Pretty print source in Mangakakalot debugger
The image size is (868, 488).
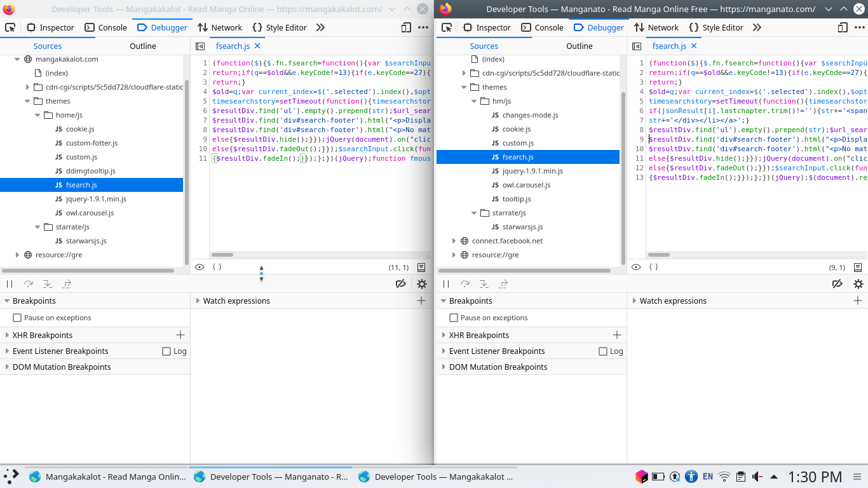coord(217,268)
